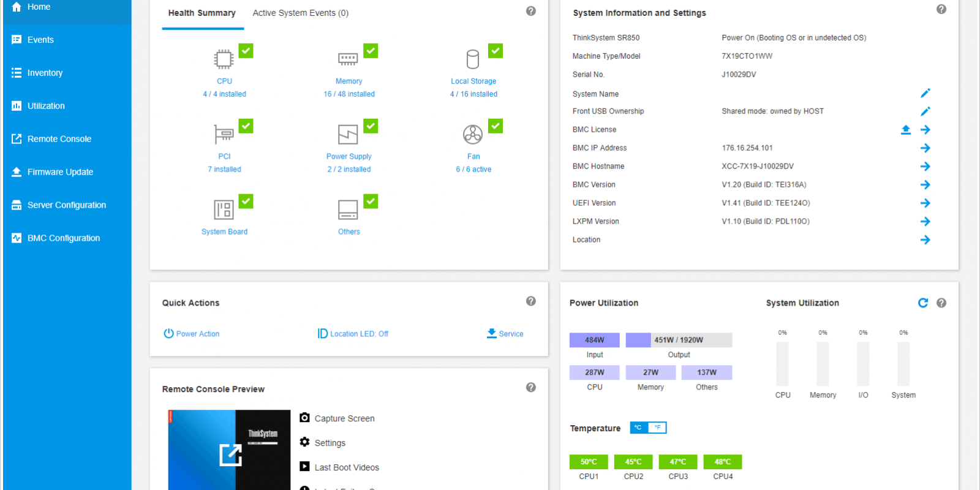Click the System Board health icon

coord(224,209)
